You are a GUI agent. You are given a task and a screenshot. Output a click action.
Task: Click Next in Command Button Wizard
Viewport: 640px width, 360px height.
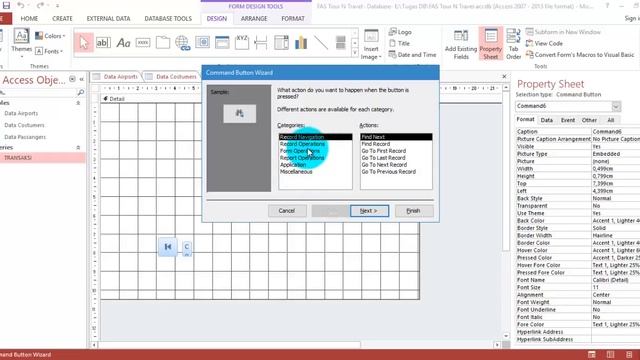click(x=369, y=211)
